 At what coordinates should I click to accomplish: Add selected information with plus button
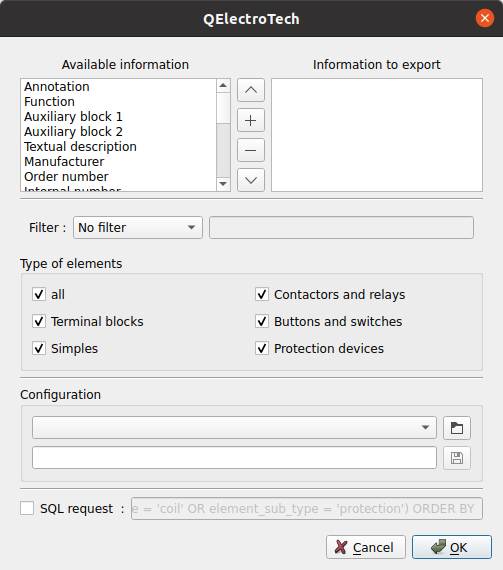[251, 120]
